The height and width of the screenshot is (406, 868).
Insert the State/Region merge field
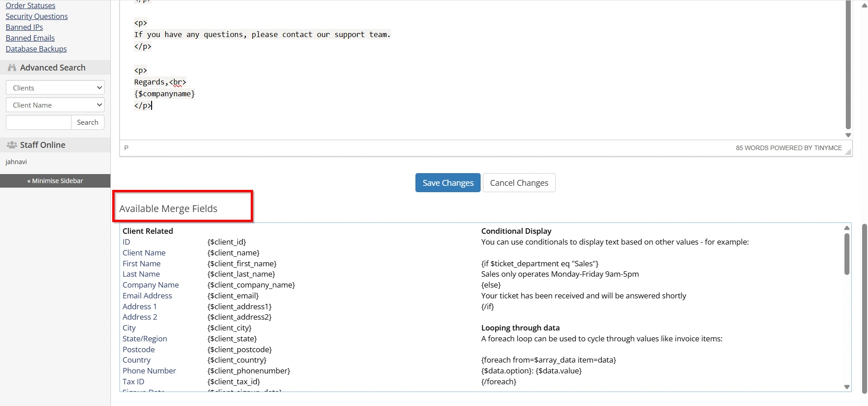tap(145, 339)
